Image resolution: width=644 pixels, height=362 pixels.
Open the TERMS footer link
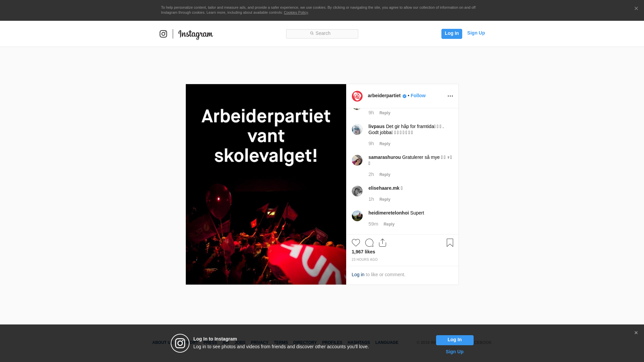281,343
